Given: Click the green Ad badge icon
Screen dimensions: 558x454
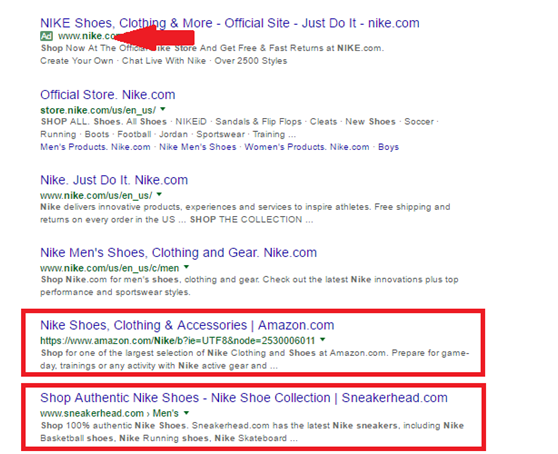Looking at the screenshot, I should point(46,36).
